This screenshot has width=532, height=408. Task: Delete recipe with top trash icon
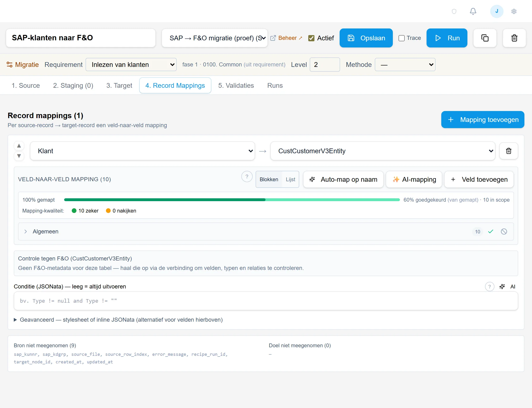514,38
